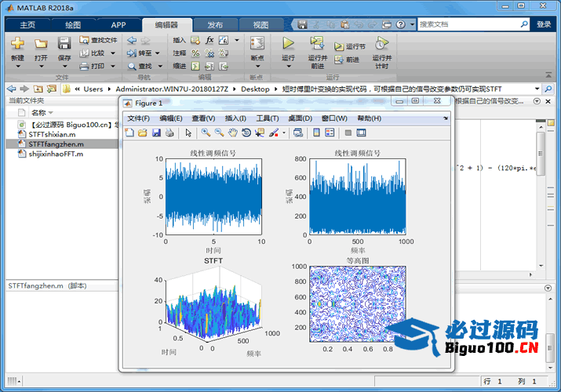Click the New (新建) file icon
Viewport: 561px width, 392px height.
tap(17, 44)
